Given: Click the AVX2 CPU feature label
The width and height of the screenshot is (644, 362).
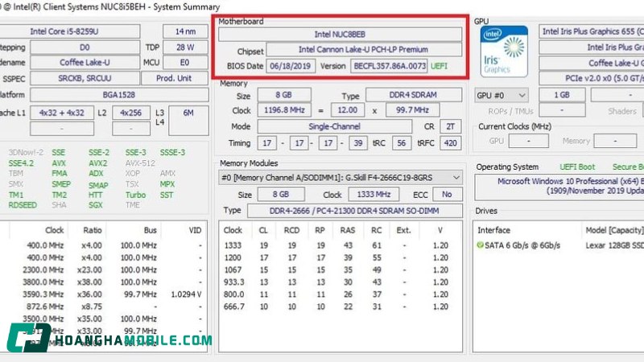Looking at the screenshot, I should [97, 162].
